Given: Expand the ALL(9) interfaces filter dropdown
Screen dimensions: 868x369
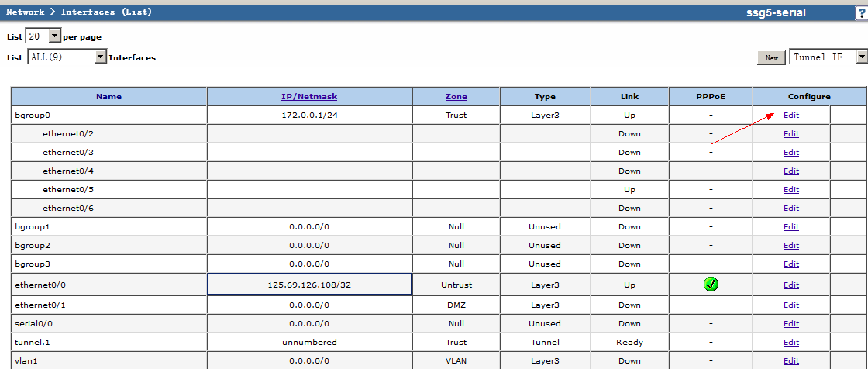Looking at the screenshot, I should 100,57.
